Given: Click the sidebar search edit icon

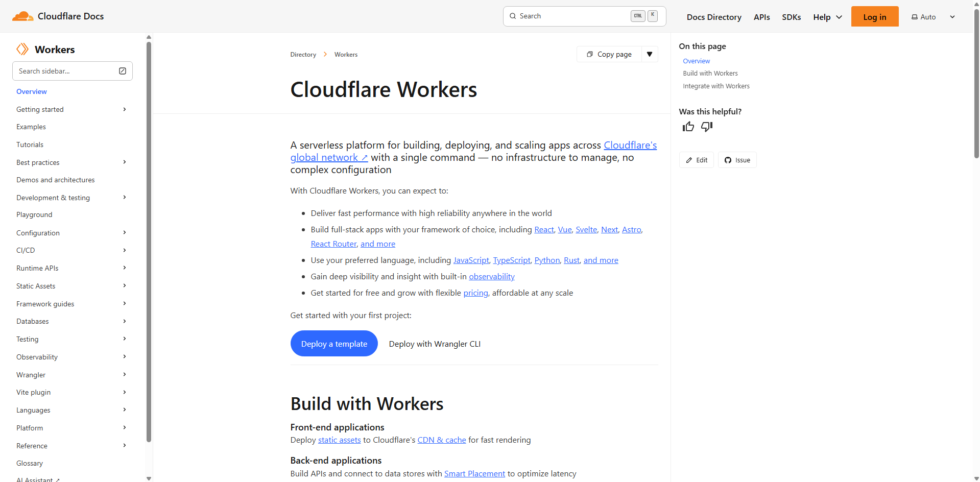Looking at the screenshot, I should (123, 71).
